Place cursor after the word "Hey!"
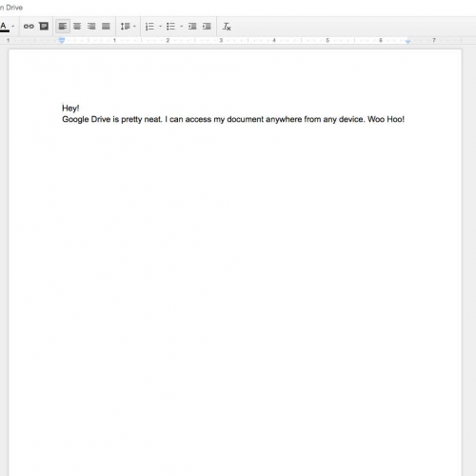Image resolution: width=476 pixels, height=476 pixels. pos(80,109)
